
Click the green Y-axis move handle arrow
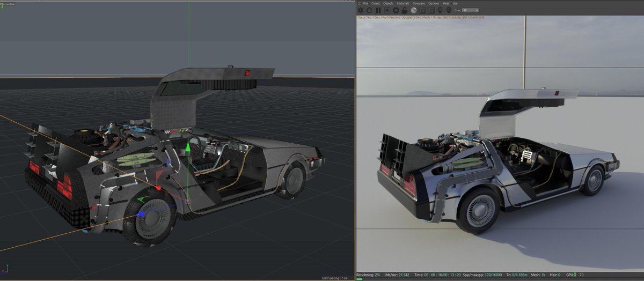pos(188,147)
